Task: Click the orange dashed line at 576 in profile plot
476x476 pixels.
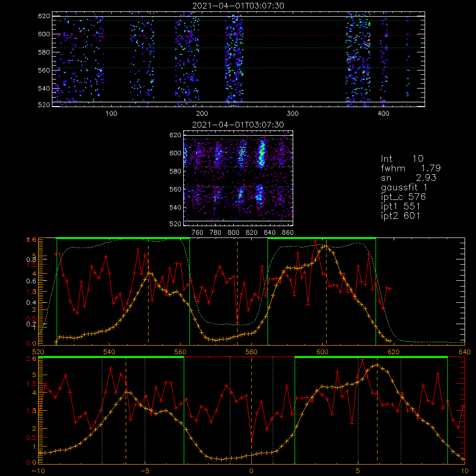Action: (237, 291)
